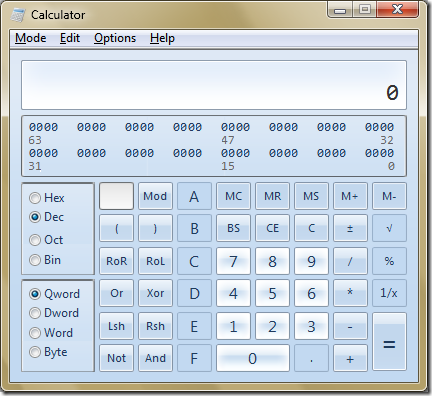Click the percent button
This screenshot has width=432, height=396.
(x=389, y=261)
